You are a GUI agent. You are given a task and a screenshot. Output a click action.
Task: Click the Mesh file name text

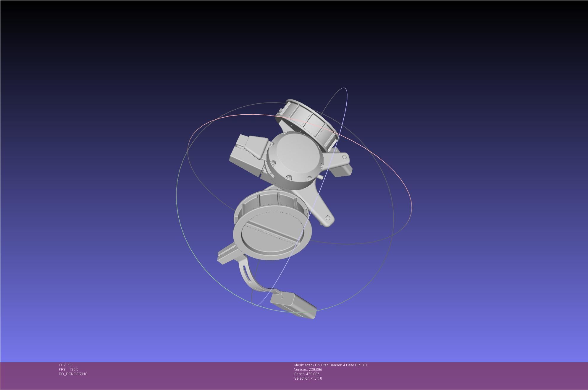click(331, 365)
